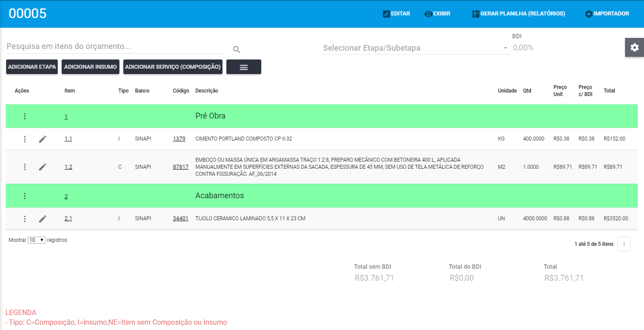The image size is (644, 330).
Task: Open EXIBIR in top bar
Action: [x=437, y=14]
